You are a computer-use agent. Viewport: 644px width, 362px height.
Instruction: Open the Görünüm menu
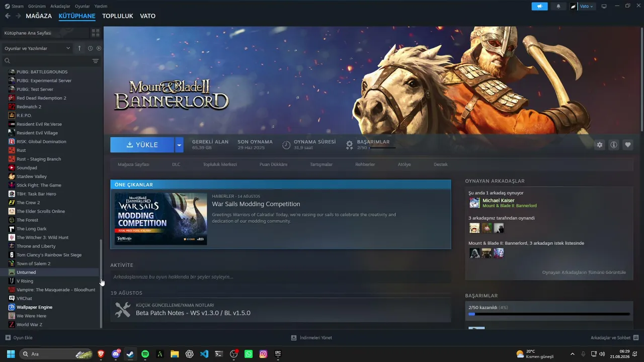(x=37, y=7)
